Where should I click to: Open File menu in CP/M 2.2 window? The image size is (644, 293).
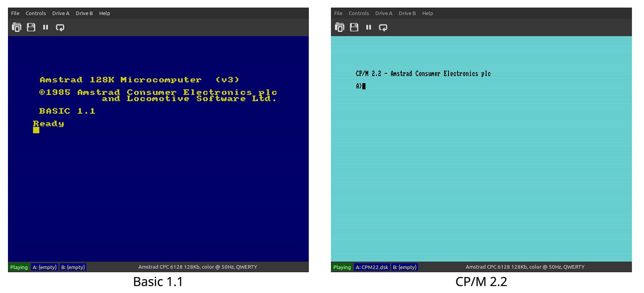[338, 13]
